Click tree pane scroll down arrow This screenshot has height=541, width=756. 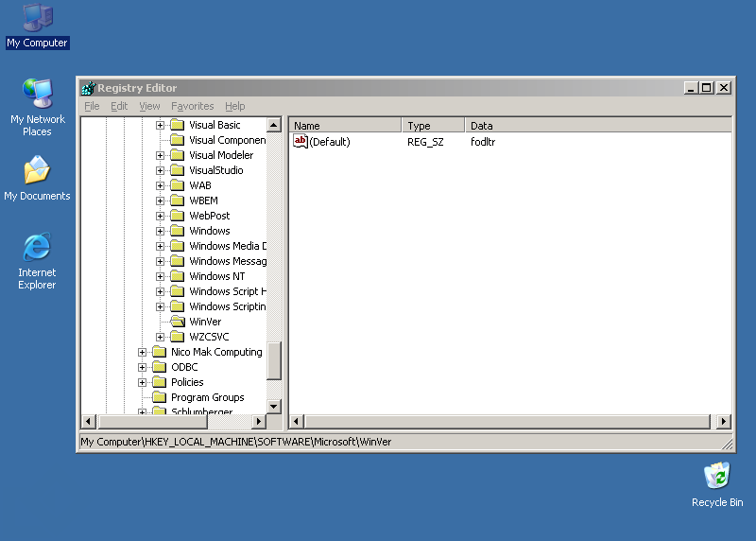274,407
